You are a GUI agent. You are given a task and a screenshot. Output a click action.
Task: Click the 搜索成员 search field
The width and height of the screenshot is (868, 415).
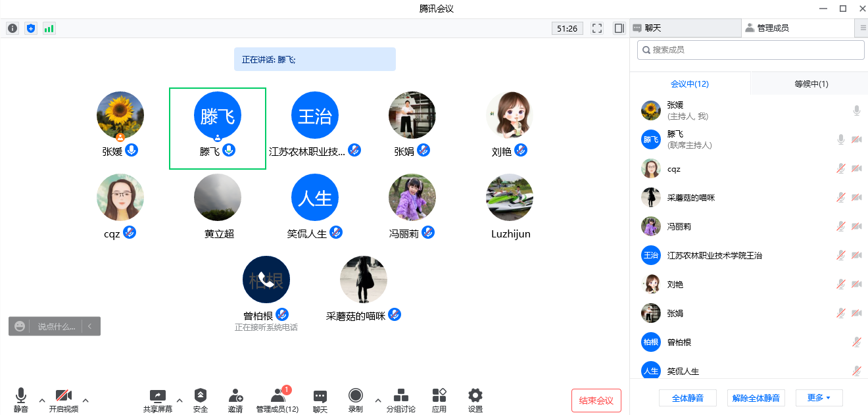[750, 50]
